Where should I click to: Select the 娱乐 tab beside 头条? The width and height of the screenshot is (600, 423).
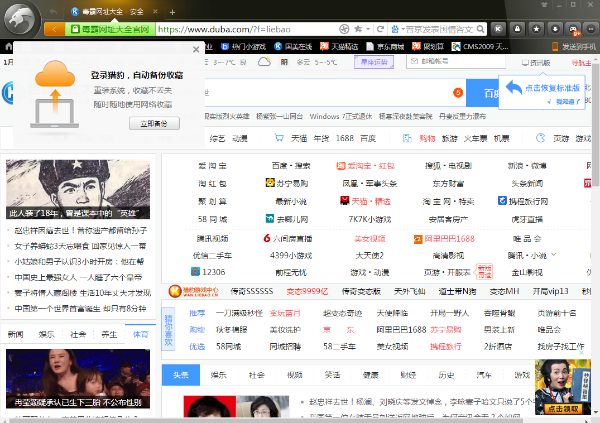[218, 374]
